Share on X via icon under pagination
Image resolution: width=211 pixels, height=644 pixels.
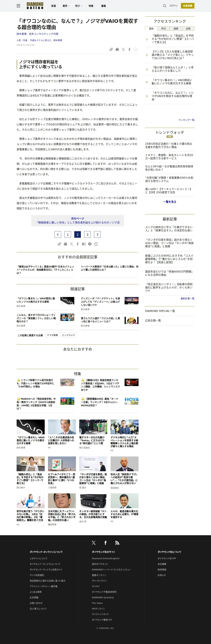[72, 244]
